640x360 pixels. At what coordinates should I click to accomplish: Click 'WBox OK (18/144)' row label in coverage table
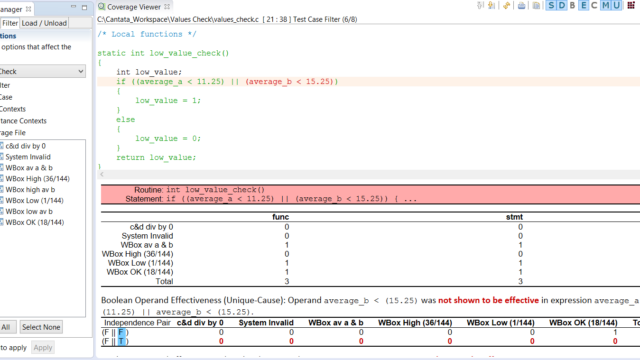tap(140, 272)
